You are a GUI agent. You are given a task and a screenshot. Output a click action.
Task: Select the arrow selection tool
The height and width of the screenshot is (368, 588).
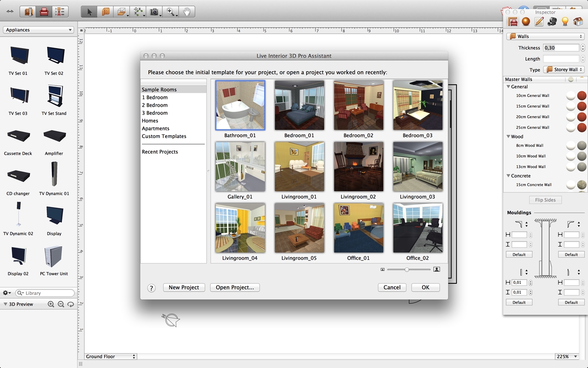pos(89,12)
